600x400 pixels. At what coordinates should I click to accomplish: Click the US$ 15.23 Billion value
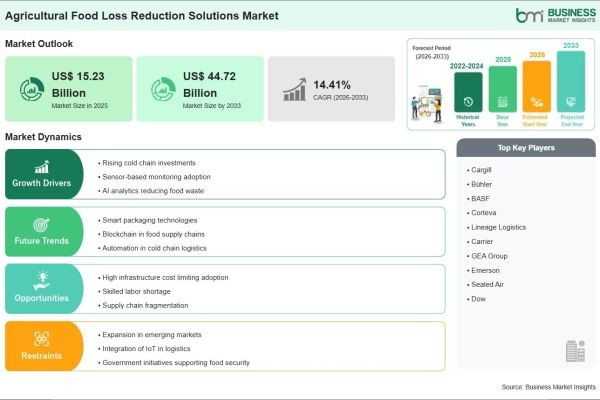point(78,85)
